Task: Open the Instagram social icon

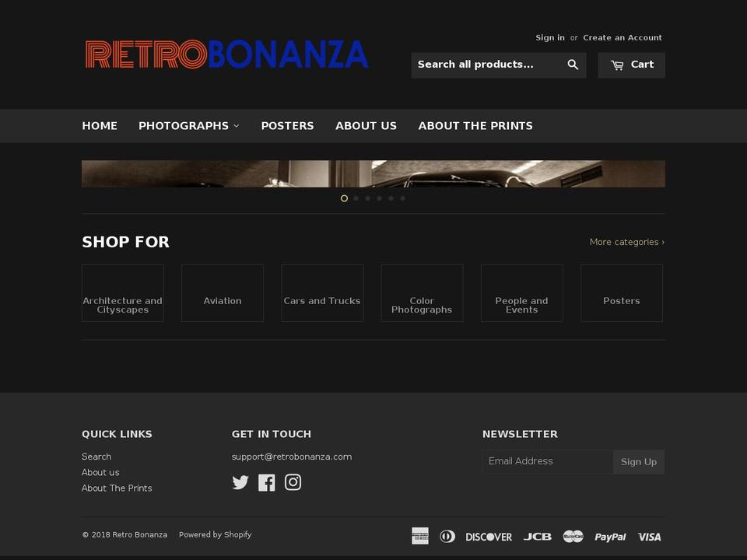Action: 293,482
